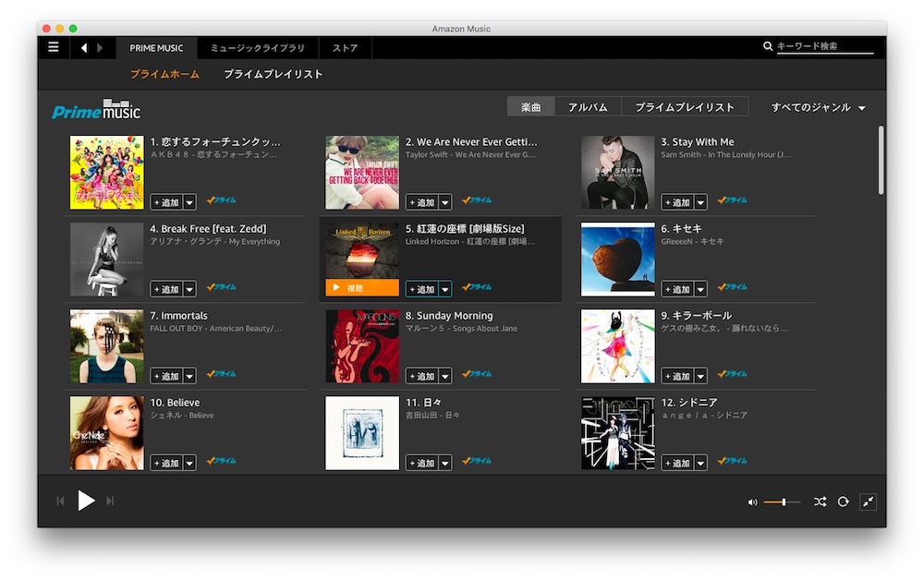Expand add options for Sunday Morning
The height and width of the screenshot is (581, 924).
[x=445, y=376]
